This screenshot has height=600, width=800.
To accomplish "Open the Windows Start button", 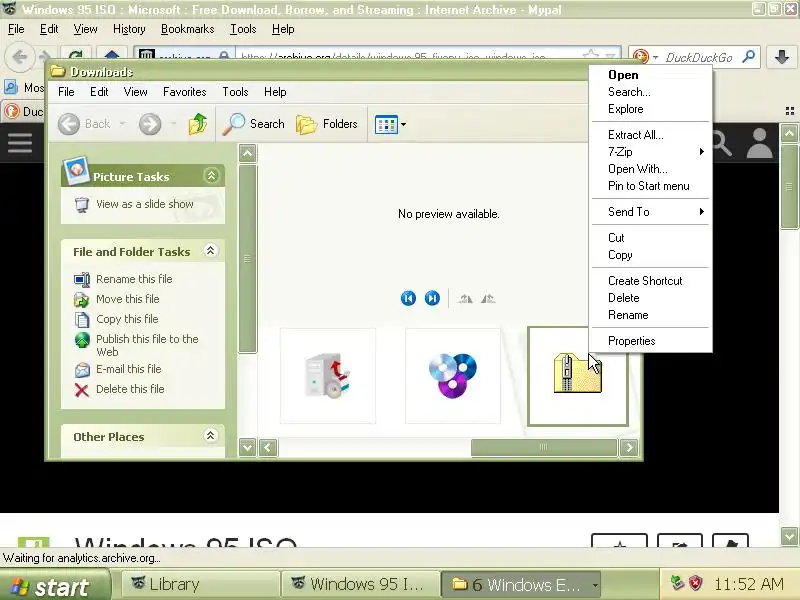I will click(x=54, y=585).
